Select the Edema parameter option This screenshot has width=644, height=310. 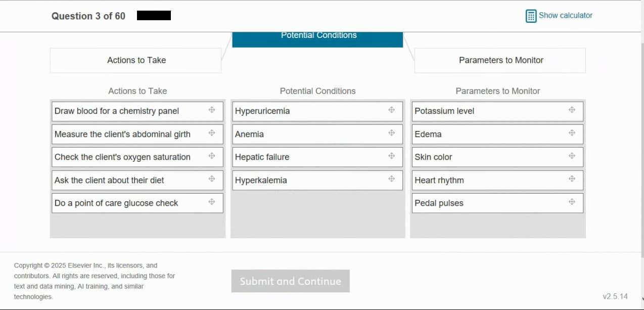click(x=428, y=135)
